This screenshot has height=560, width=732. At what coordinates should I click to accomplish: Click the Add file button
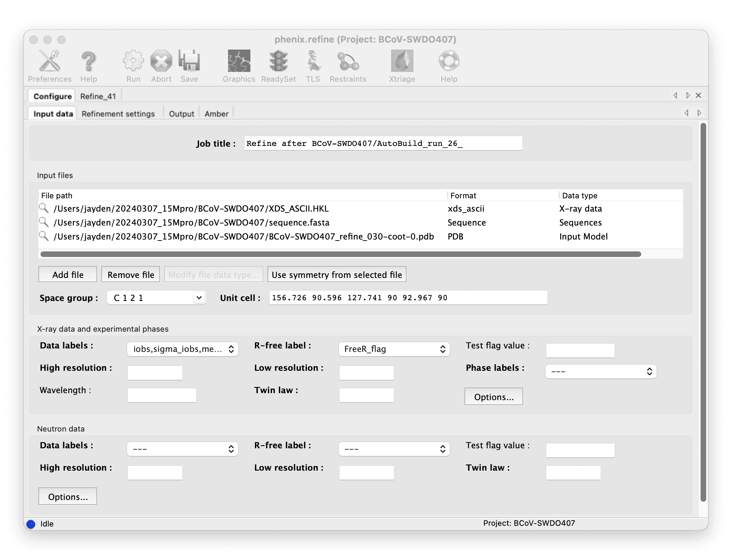coord(68,274)
